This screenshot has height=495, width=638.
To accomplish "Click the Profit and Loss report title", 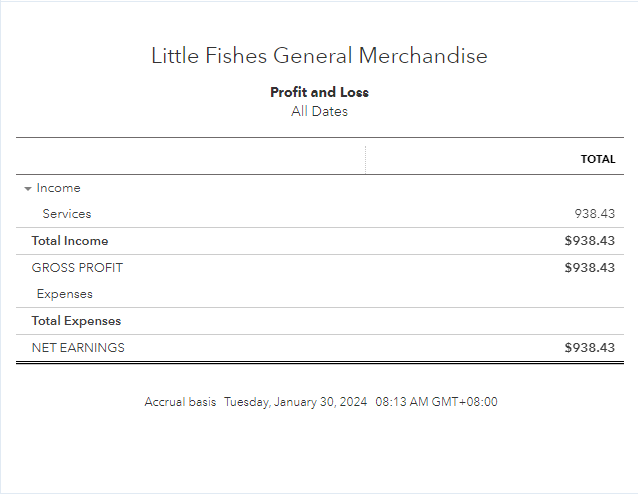I will coord(319,92).
